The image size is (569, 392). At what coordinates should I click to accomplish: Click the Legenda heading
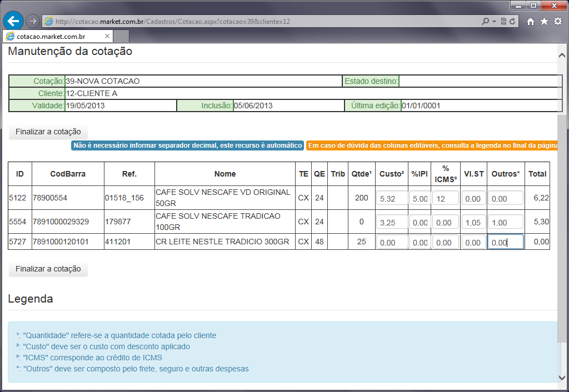[31, 299]
